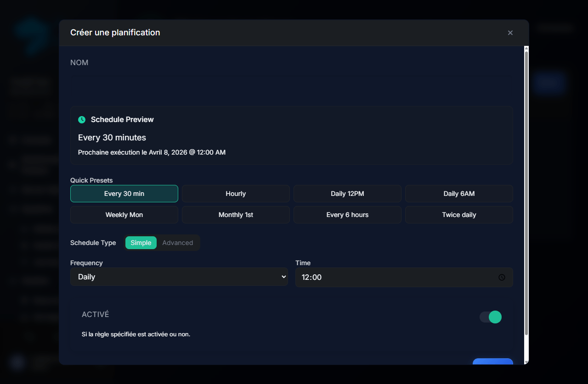
Task: Switch schedule type to Simple
Action: click(141, 243)
